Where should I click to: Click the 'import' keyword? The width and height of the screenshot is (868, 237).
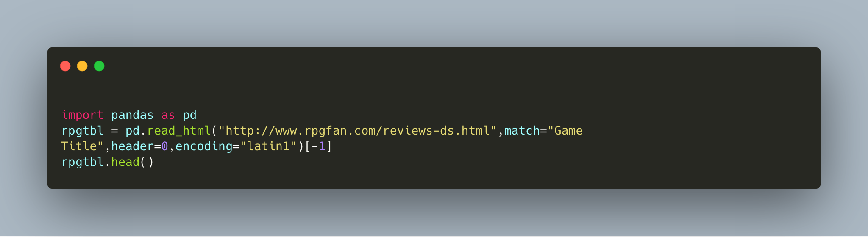pos(83,115)
